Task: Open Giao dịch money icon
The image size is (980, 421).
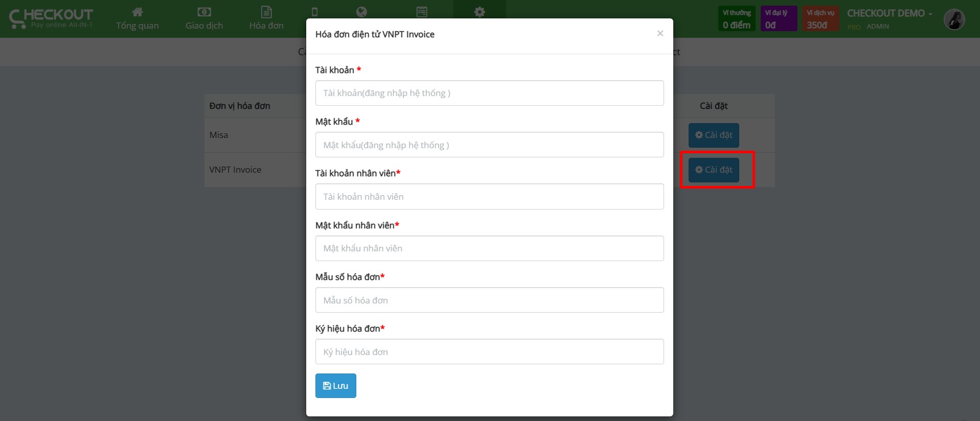Action: tap(204, 12)
